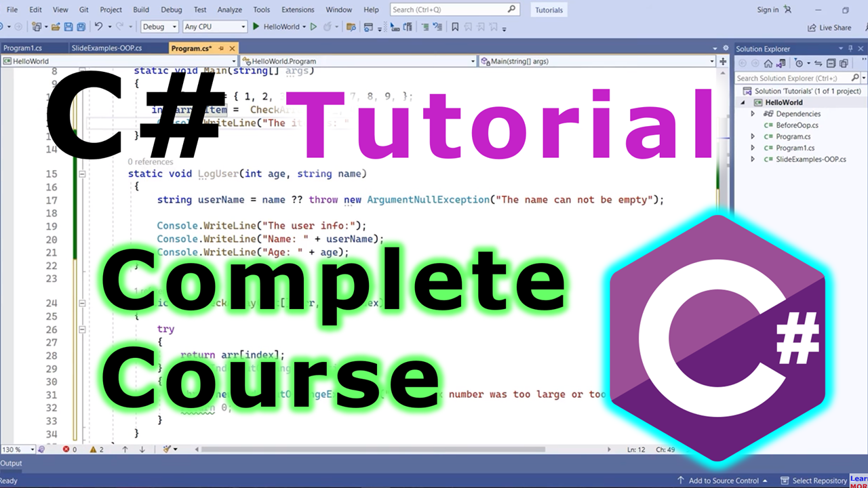
Task: Click the errors icon in the status bar
Action: [x=66, y=449]
